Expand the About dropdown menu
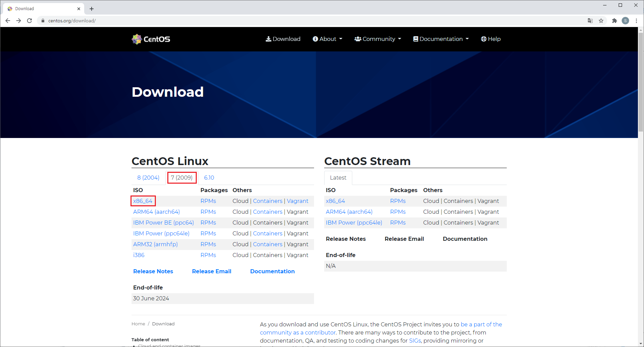The image size is (644, 347). tap(328, 39)
